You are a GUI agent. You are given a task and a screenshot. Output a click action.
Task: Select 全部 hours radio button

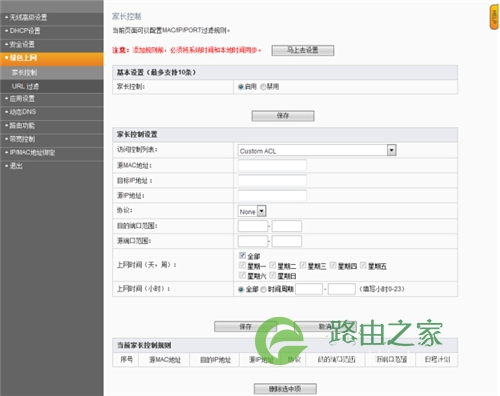tap(241, 289)
